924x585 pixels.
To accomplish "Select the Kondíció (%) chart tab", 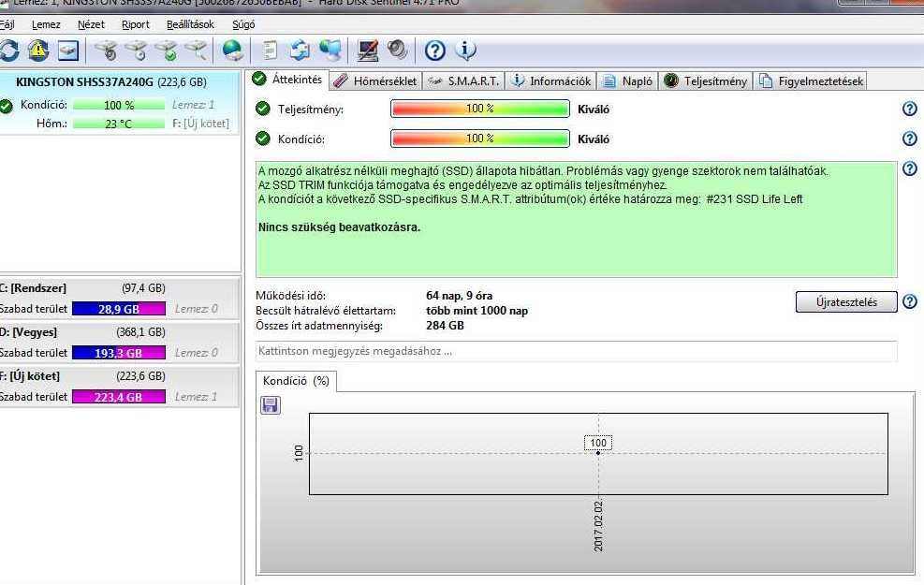I will coord(296,381).
